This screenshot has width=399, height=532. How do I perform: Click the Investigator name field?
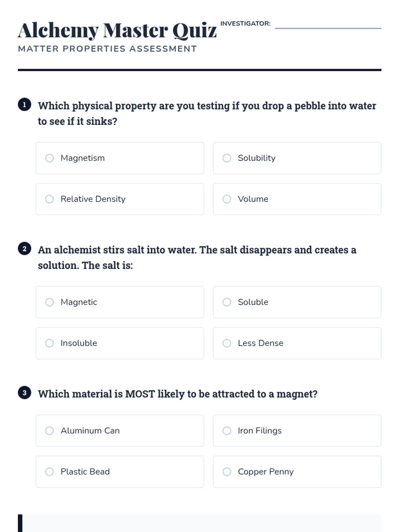click(328, 24)
